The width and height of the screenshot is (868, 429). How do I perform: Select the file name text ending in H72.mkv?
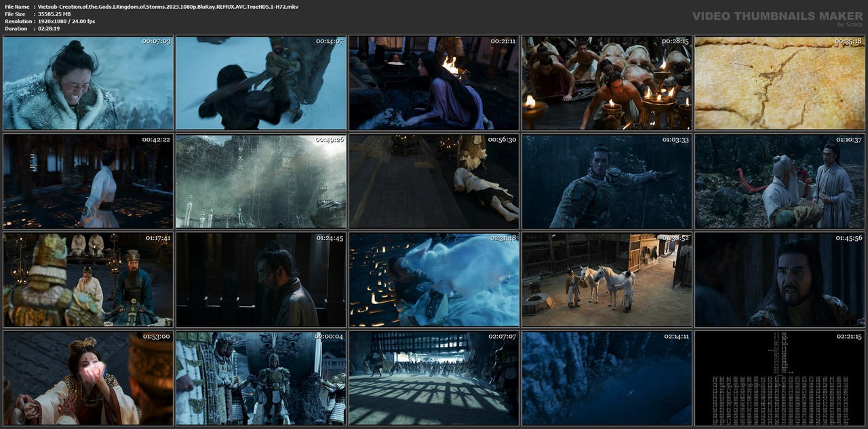point(167,6)
